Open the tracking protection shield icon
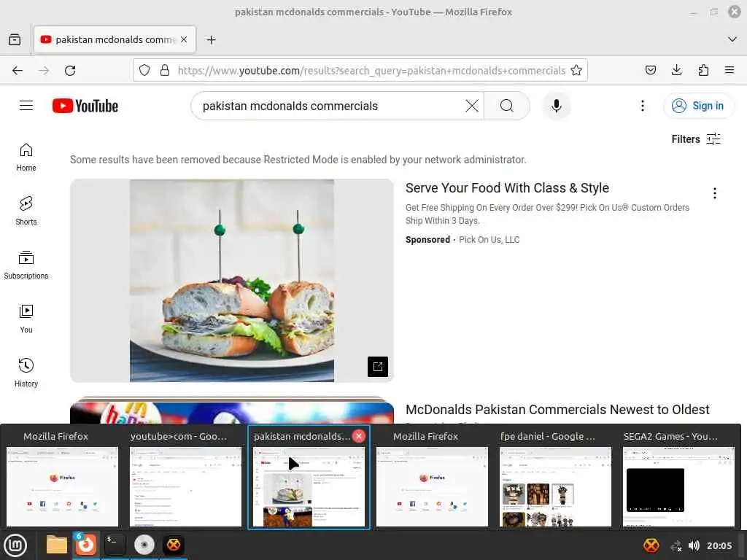Image resolution: width=747 pixels, height=560 pixels. pyautogui.click(x=144, y=71)
